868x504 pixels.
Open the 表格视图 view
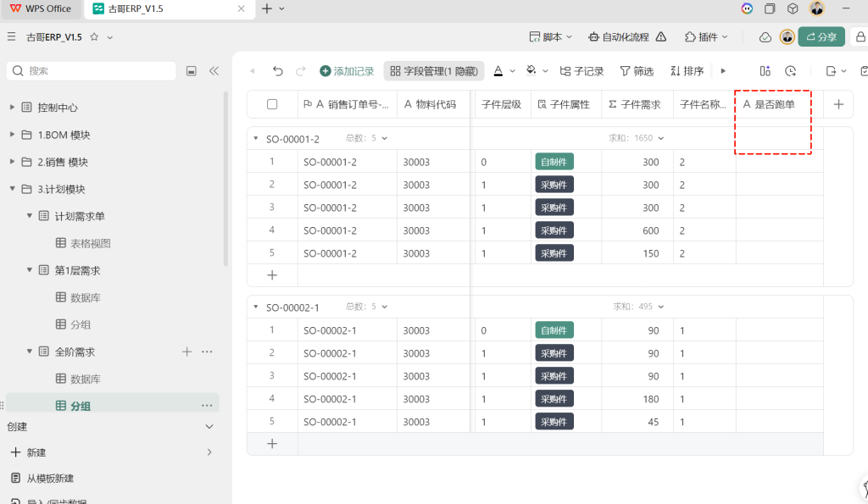click(83, 243)
